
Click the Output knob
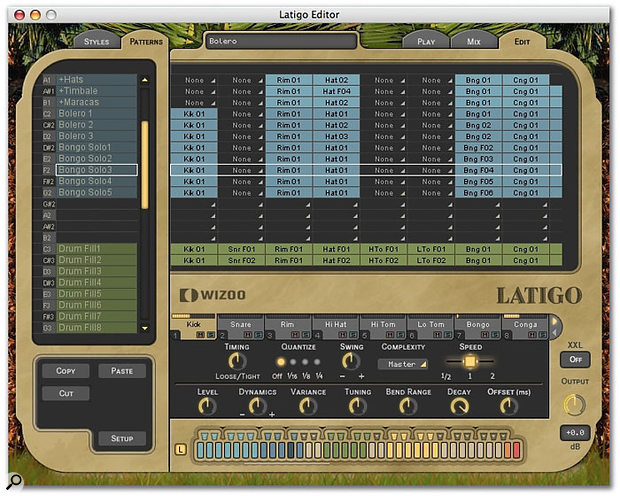pos(575,405)
